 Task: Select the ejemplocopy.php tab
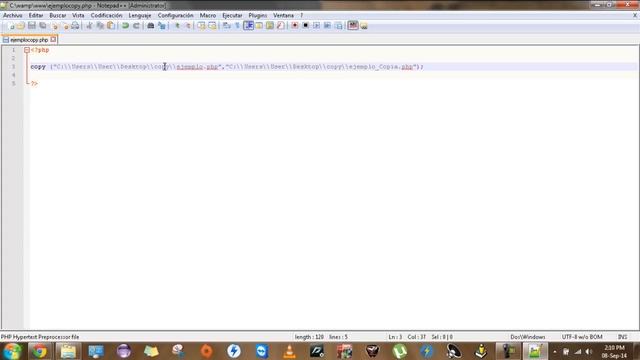click(29, 40)
